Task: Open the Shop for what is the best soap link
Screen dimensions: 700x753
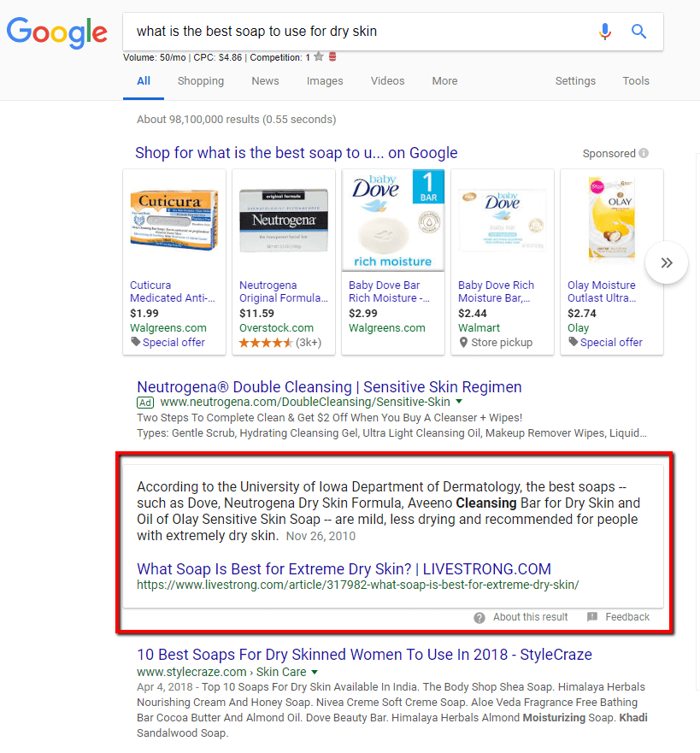Action: tap(297, 153)
